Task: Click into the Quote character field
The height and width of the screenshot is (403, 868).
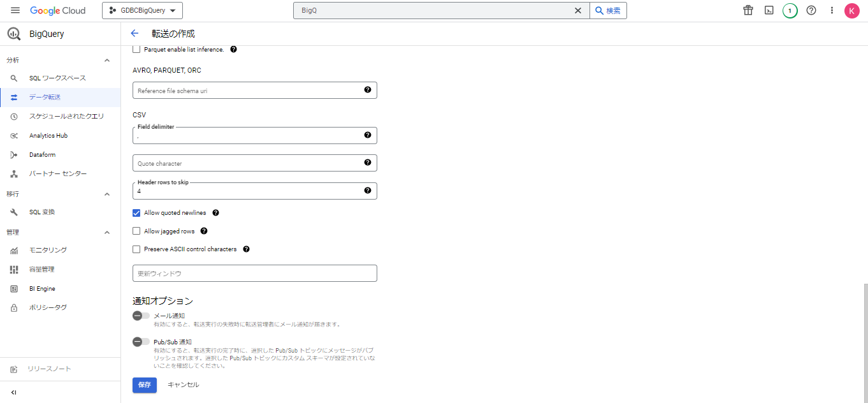Action: (249, 163)
